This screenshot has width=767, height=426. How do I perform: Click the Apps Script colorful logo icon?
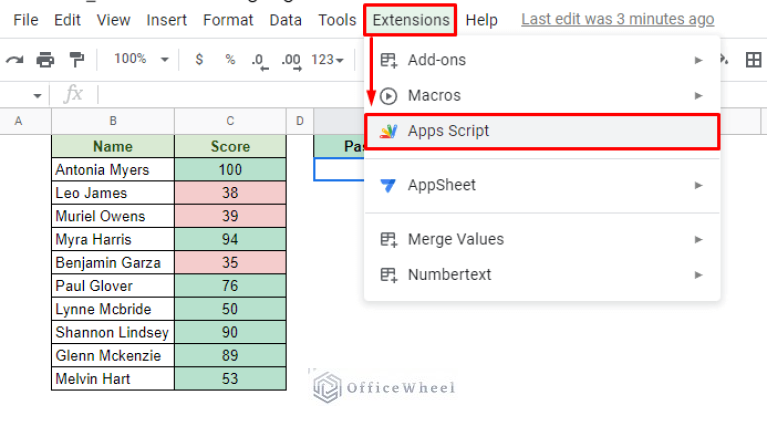388,131
